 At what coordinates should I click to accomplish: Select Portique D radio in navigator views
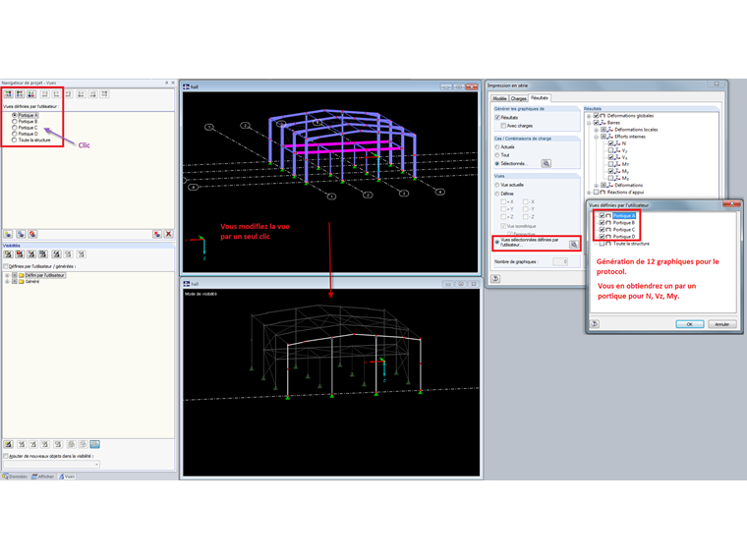coord(15,134)
